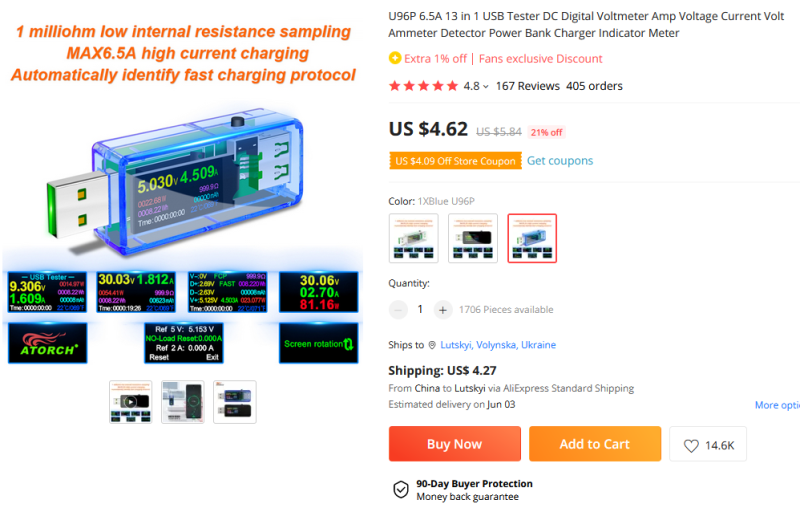
Task: Click the five-star rating icons
Action: (423, 86)
